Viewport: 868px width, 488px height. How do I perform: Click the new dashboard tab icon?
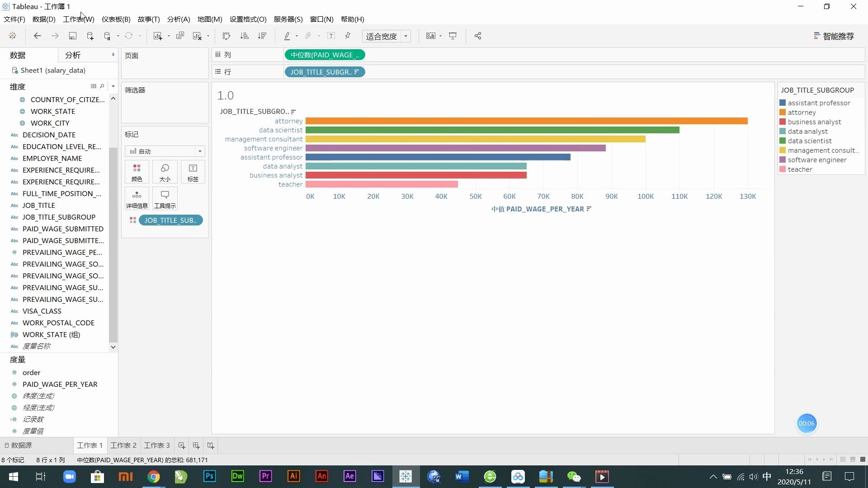click(x=196, y=446)
